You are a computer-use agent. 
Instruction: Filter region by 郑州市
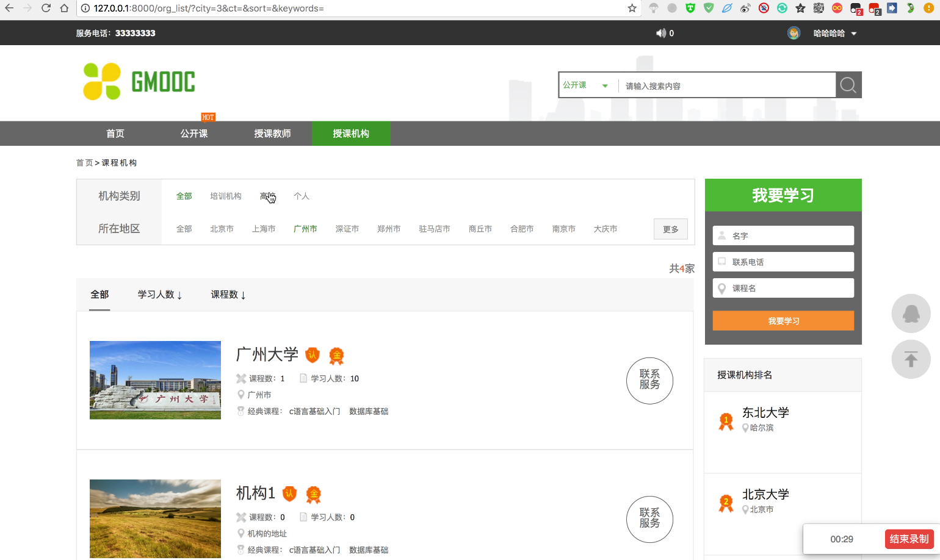click(389, 229)
